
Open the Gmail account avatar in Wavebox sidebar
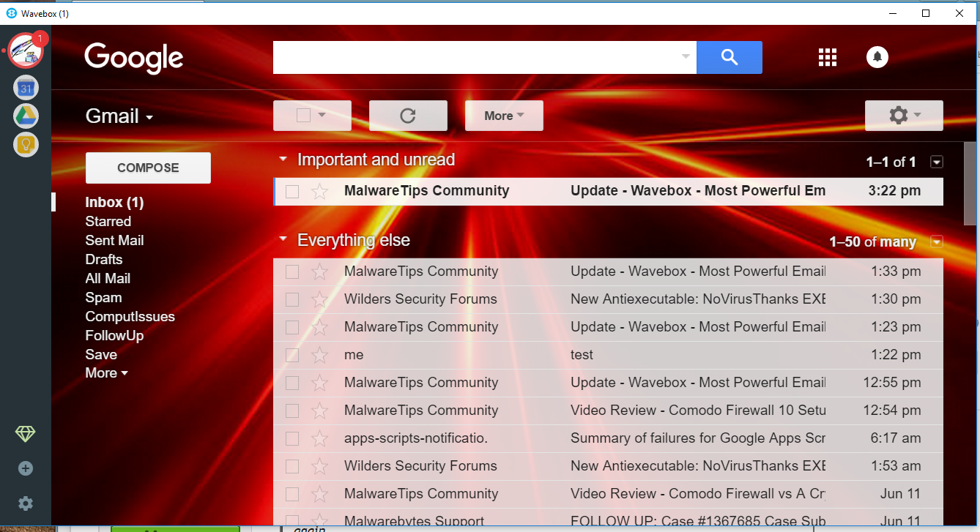(26, 51)
